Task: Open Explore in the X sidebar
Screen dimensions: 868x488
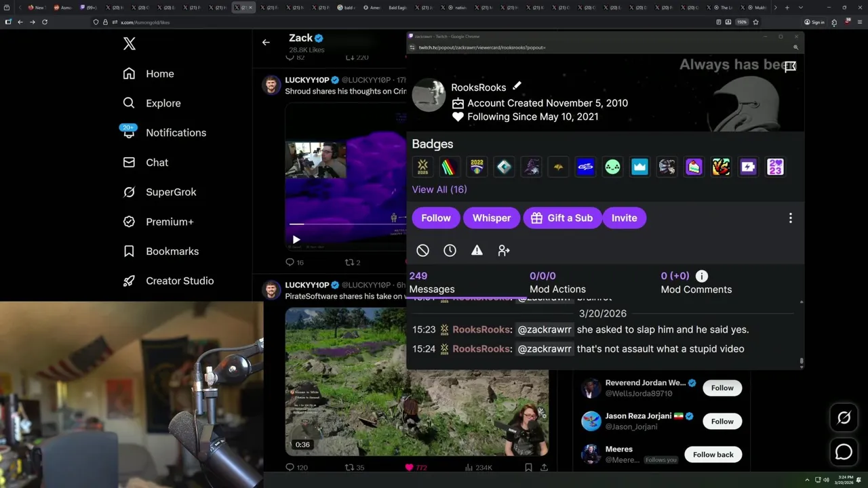Action: [152, 103]
